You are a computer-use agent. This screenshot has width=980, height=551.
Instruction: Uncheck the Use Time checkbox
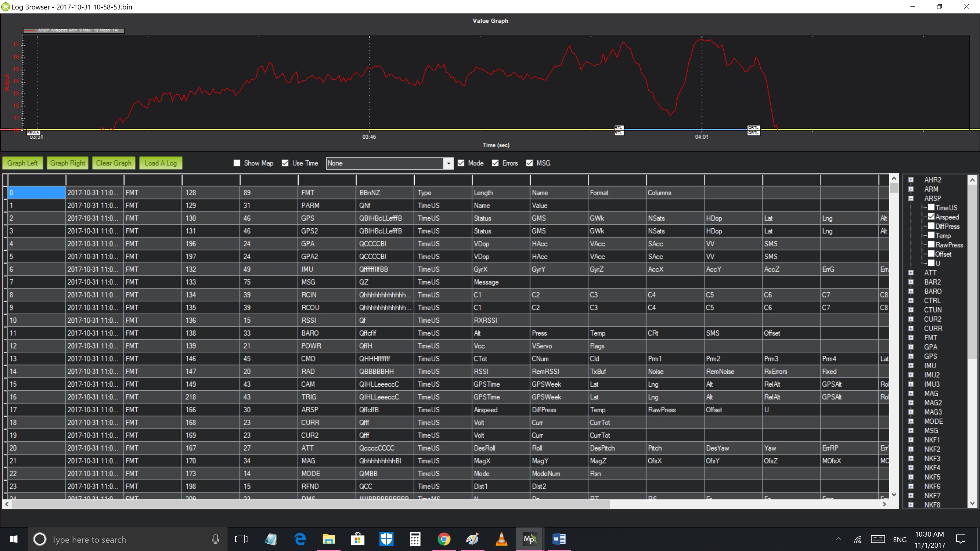285,163
